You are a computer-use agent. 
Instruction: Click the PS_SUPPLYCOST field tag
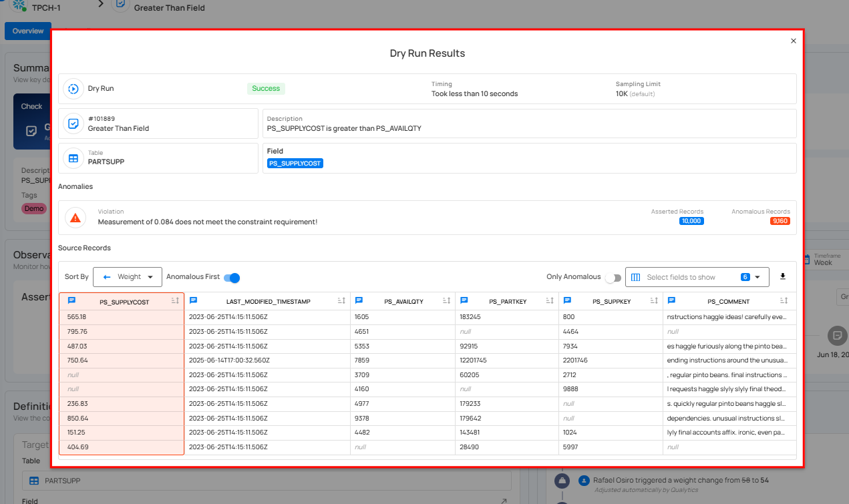[x=295, y=163]
